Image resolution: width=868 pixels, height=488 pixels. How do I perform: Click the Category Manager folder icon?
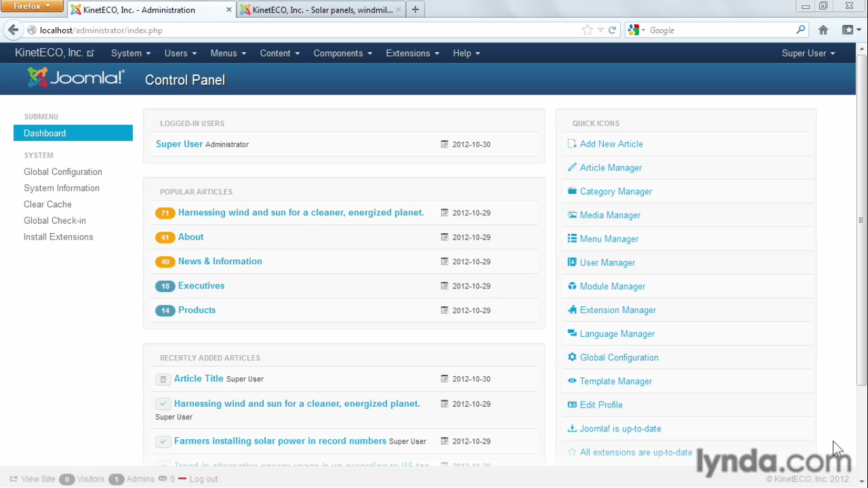(x=572, y=191)
